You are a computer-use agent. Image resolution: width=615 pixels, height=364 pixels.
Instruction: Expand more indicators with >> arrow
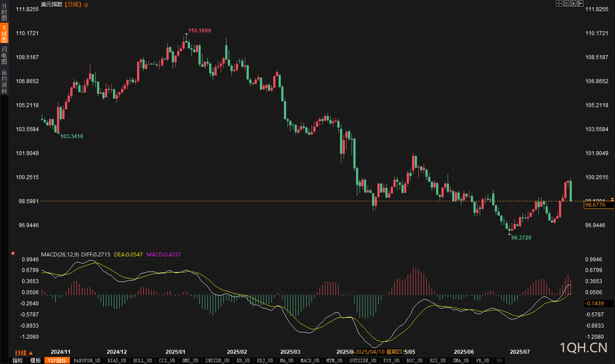(x=499, y=360)
